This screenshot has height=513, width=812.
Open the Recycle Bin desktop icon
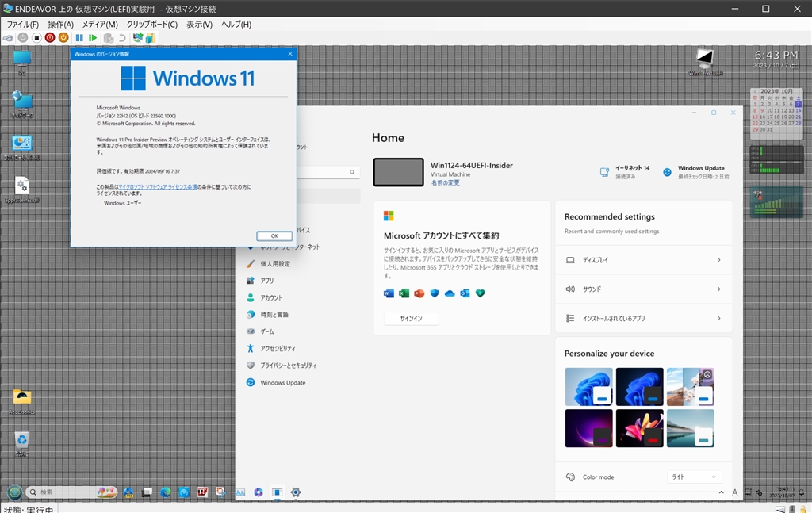click(21, 444)
